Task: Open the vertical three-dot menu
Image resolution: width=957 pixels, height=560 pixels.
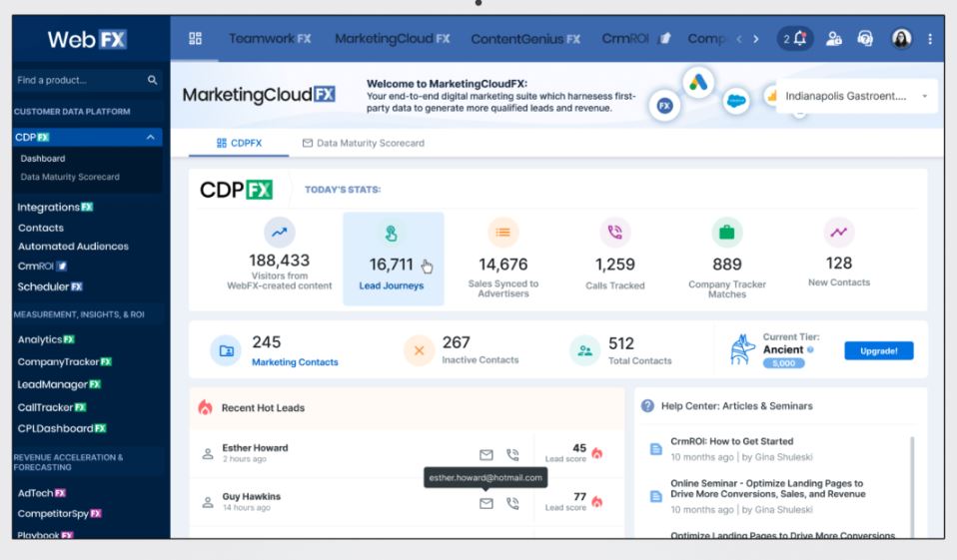Action: point(930,38)
